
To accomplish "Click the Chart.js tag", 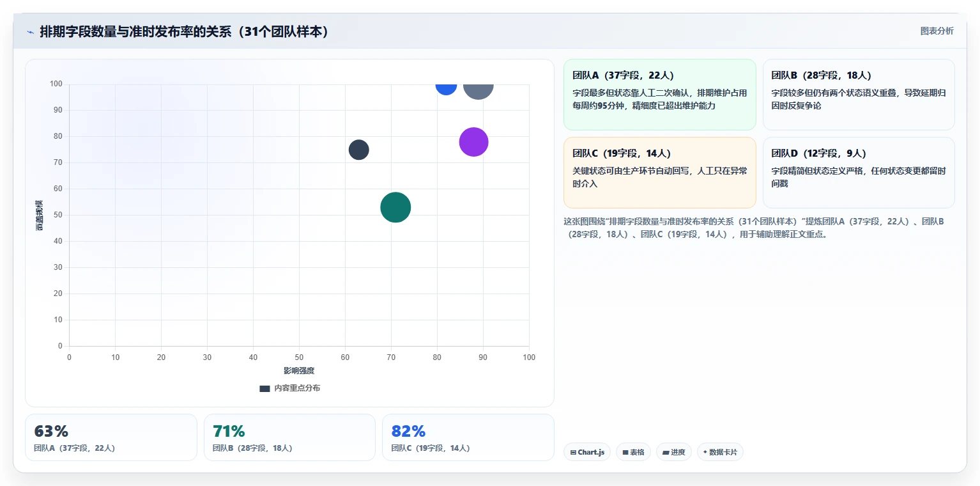I will (587, 452).
